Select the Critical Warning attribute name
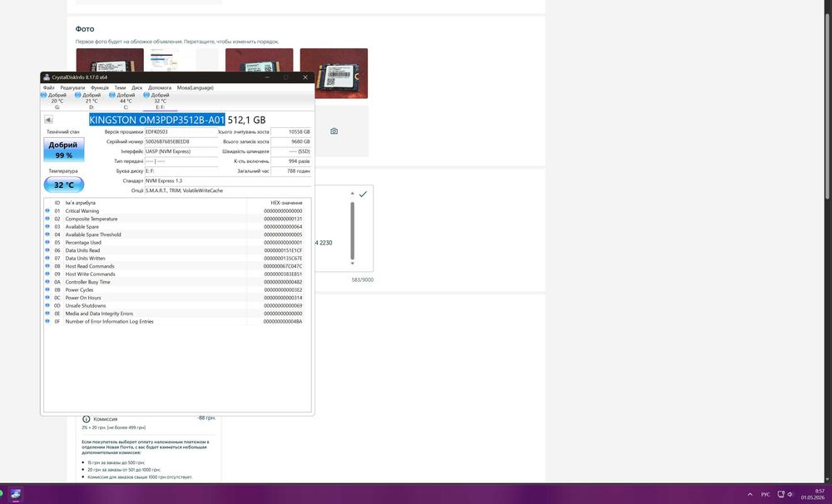The height and width of the screenshot is (504, 832). tap(82, 210)
